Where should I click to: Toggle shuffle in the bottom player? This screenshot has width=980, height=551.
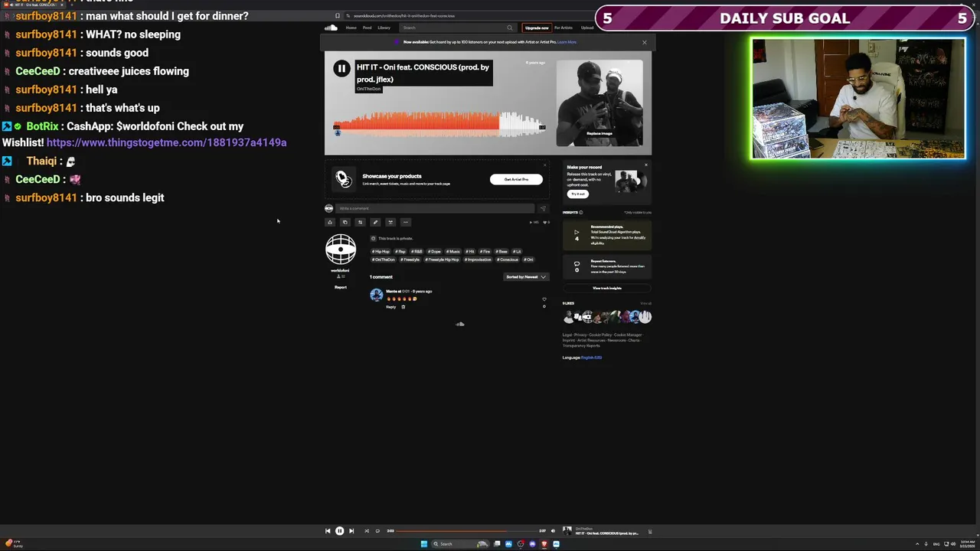367,531
